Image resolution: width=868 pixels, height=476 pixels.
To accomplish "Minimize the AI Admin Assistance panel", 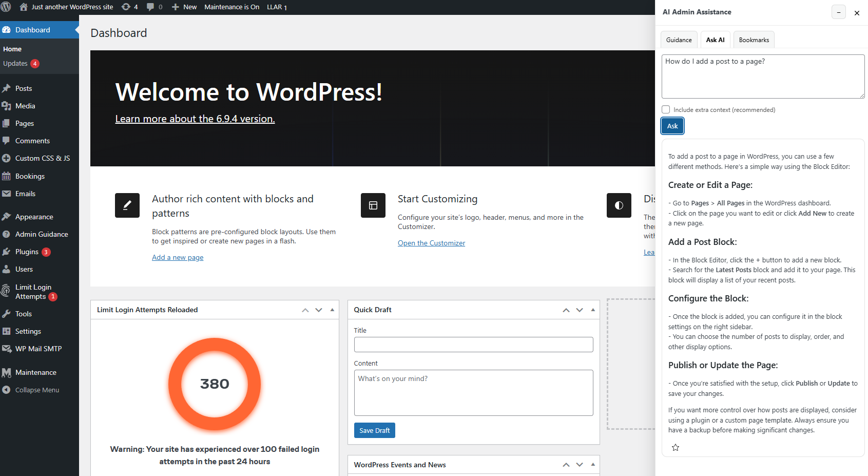I will coord(839,12).
